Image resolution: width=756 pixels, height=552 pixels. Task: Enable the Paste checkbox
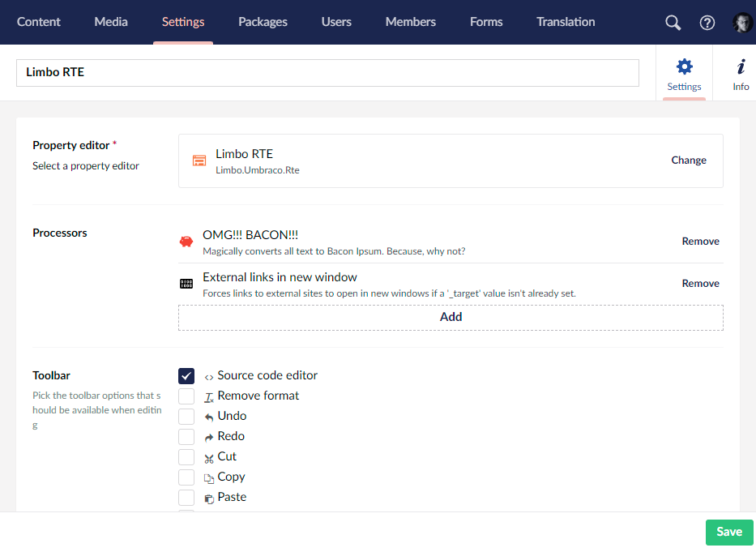(x=186, y=498)
